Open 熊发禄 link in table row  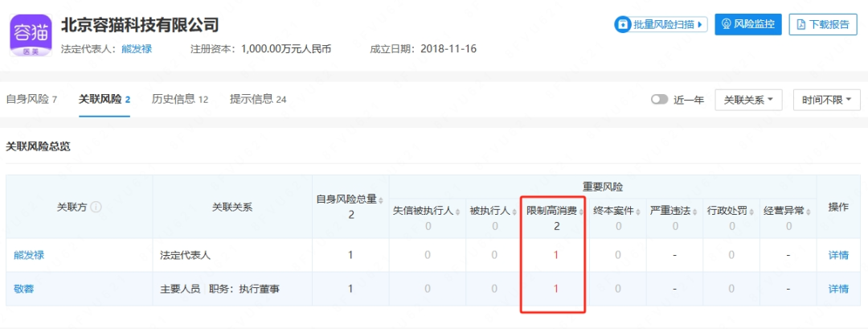point(29,255)
